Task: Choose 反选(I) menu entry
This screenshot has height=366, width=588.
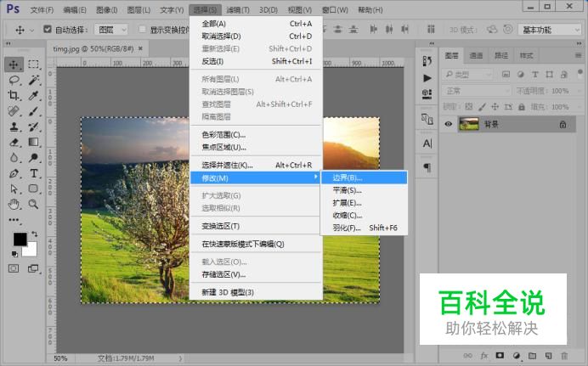Action: [256, 61]
